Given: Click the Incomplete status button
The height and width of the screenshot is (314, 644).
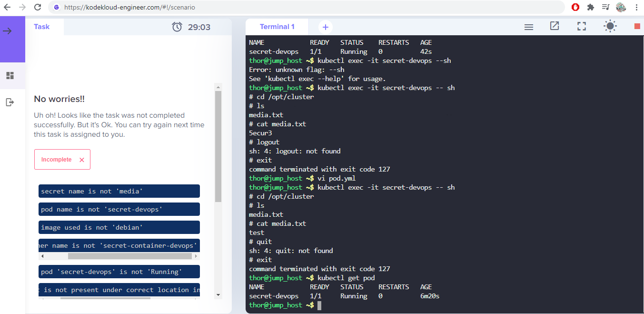Looking at the screenshot, I should (x=62, y=160).
